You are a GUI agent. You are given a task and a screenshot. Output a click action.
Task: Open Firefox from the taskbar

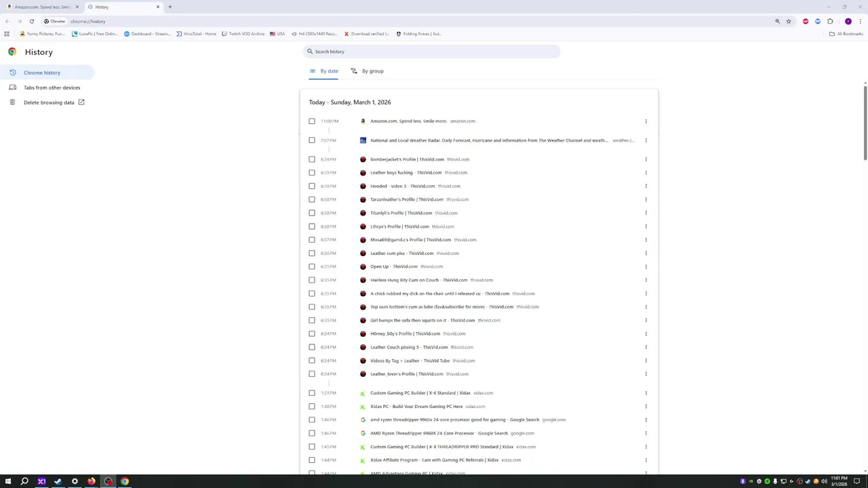[92, 481]
